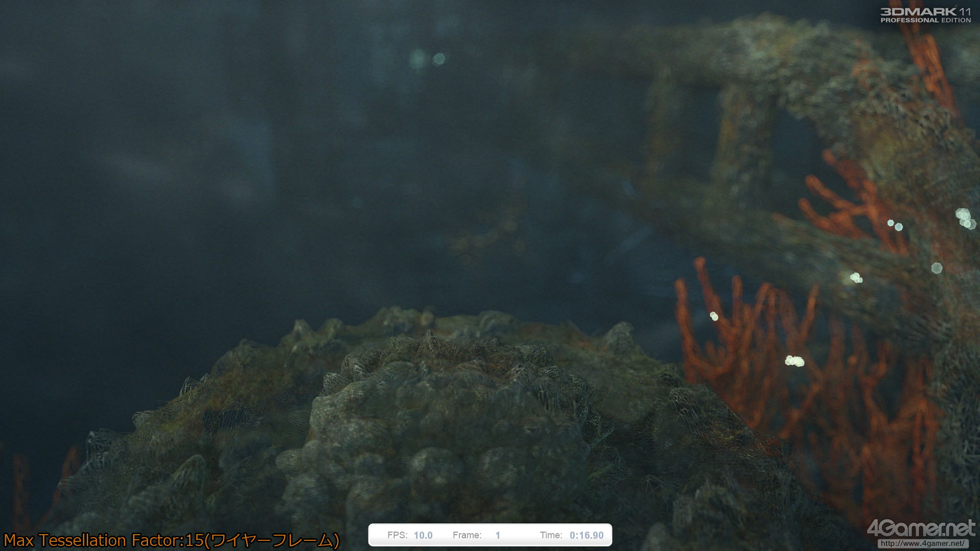Click the Frame label in overlay
Viewport: 980px width, 551px height.
click(467, 535)
